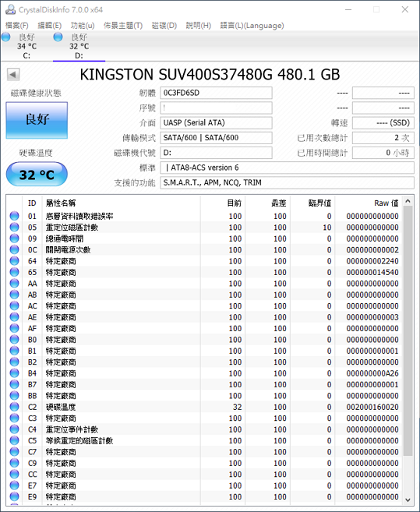
Task: Click the 良好 health status button
Action: click(x=37, y=120)
